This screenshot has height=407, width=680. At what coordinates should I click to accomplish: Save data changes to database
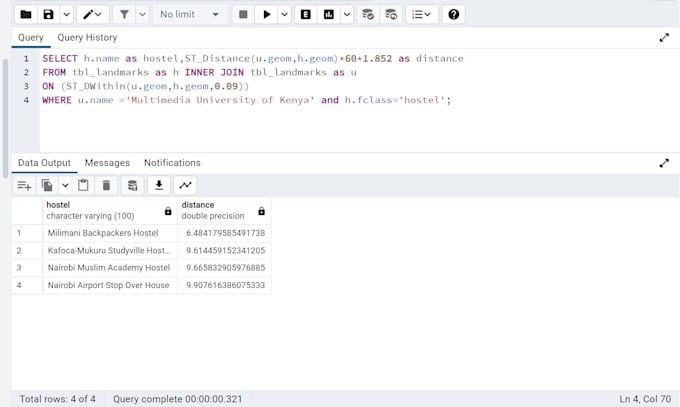tap(132, 186)
